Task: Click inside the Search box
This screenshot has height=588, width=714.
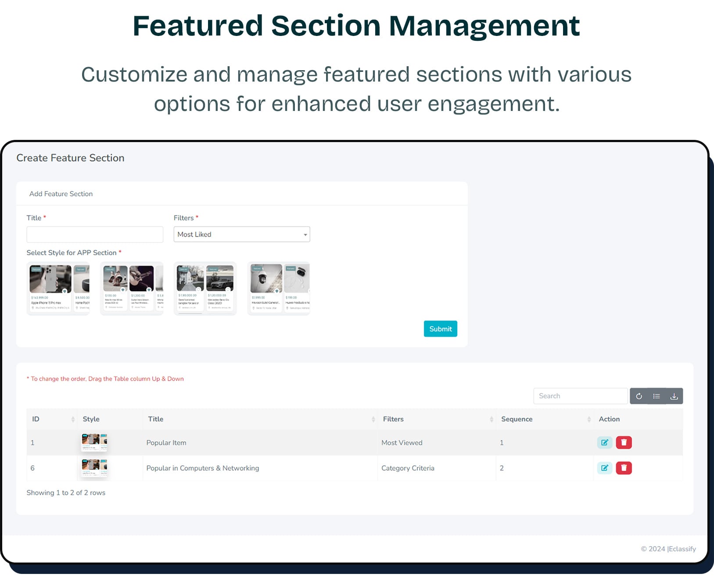Action: tap(580, 396)
